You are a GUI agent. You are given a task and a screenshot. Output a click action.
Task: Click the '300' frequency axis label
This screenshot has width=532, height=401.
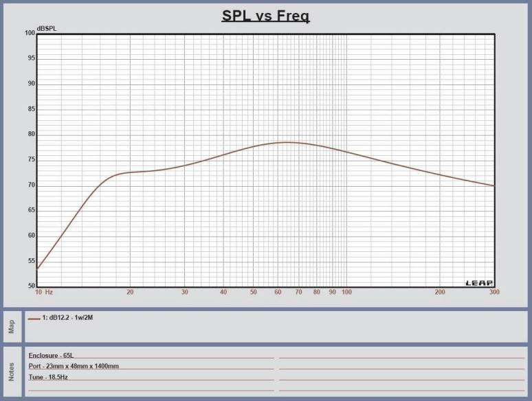point(494,292)
